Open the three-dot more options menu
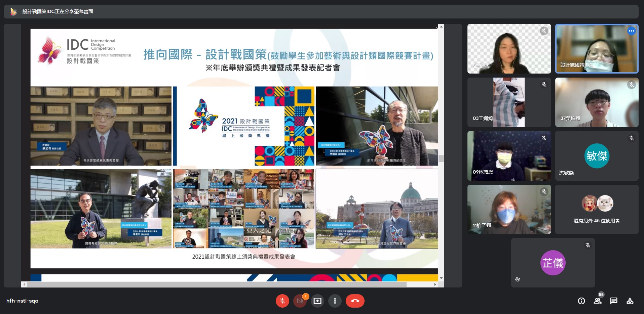Screen dimensions: 644x314 coord(335,301)
